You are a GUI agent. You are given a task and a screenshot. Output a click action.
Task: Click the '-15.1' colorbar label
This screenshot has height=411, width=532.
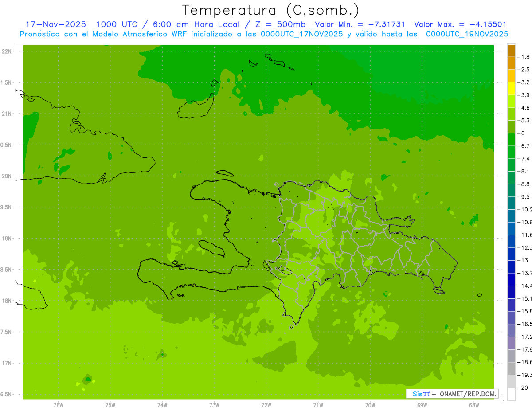coord(525,298)
